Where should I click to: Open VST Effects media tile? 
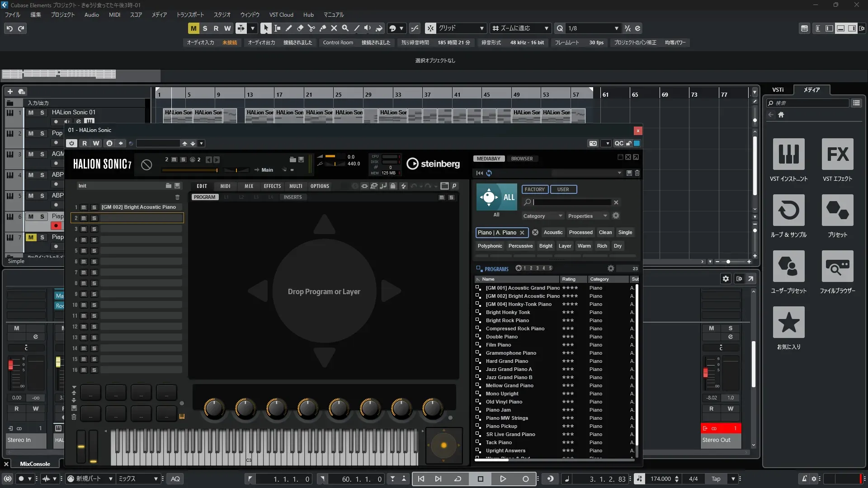(837, 154)
